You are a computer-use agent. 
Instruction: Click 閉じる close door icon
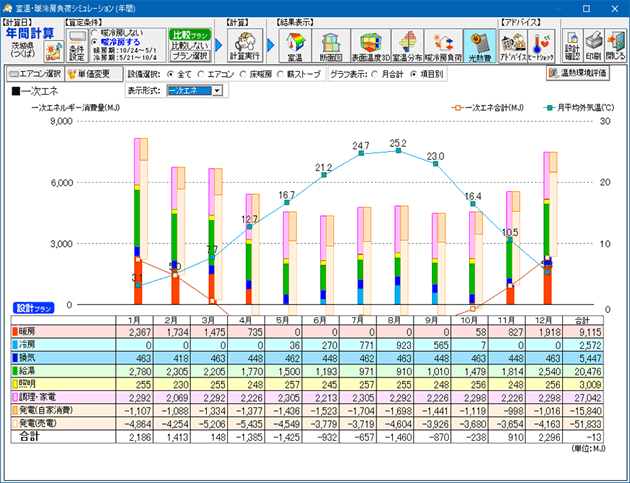click(x=615, y=45)
